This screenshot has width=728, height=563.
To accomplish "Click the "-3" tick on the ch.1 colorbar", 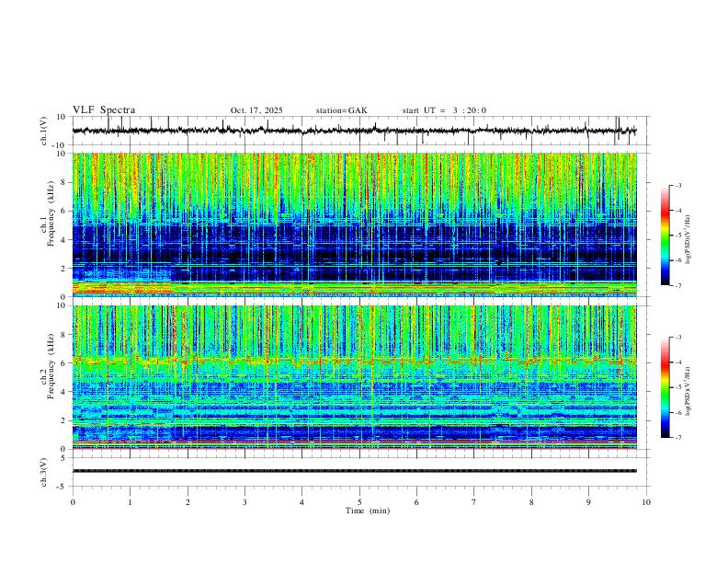I will tap(678, 185).
